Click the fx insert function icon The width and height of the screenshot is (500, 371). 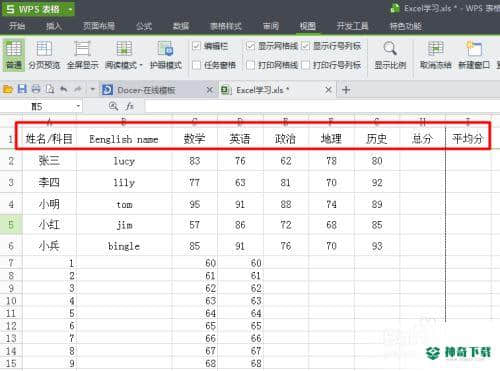pyautogui.click(x=129, y=106)
